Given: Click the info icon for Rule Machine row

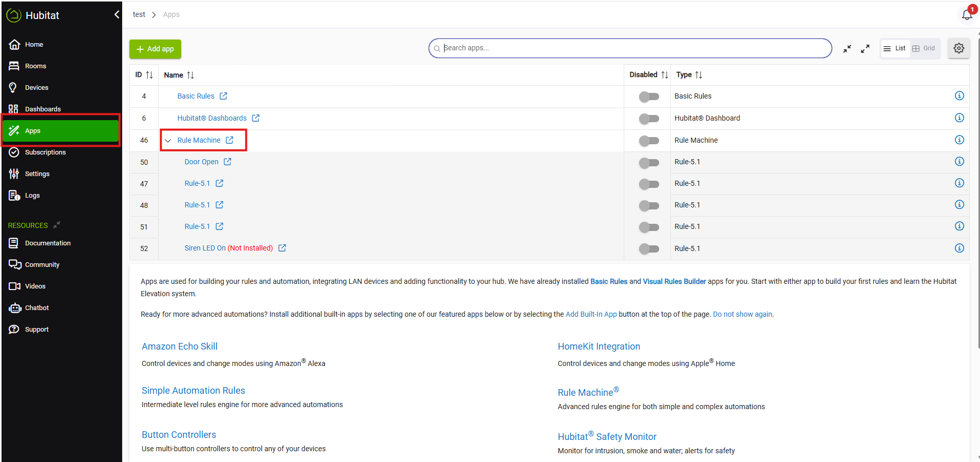Looking at the screenshot, I should point(959,140).
